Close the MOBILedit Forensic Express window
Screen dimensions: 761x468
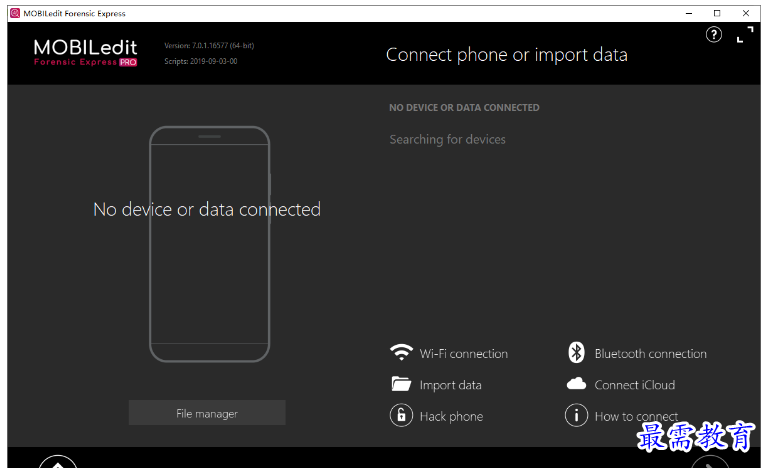[x=745, y=13]
